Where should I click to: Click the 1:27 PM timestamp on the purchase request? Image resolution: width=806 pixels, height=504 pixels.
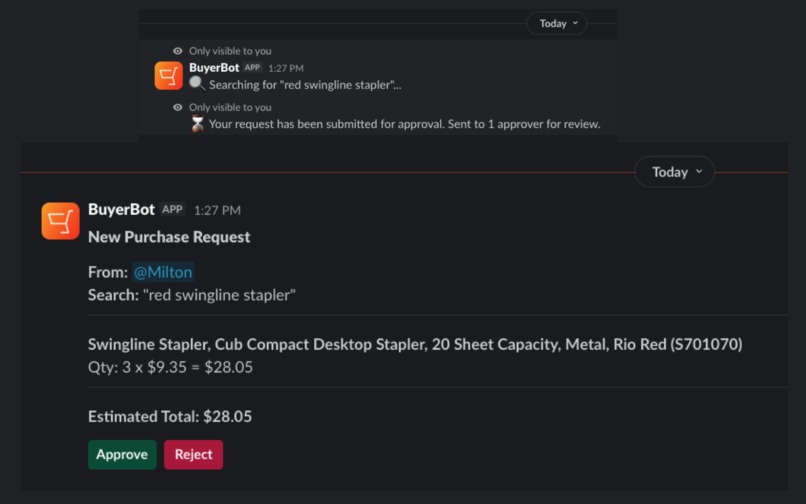point(217,210)
